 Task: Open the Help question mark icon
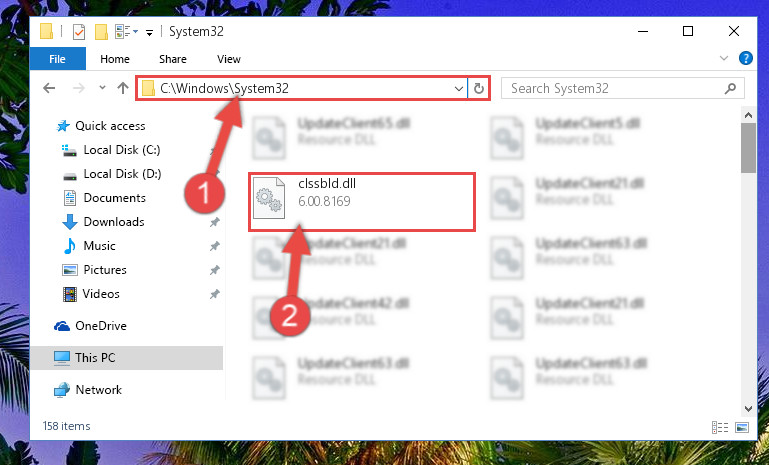745,58
